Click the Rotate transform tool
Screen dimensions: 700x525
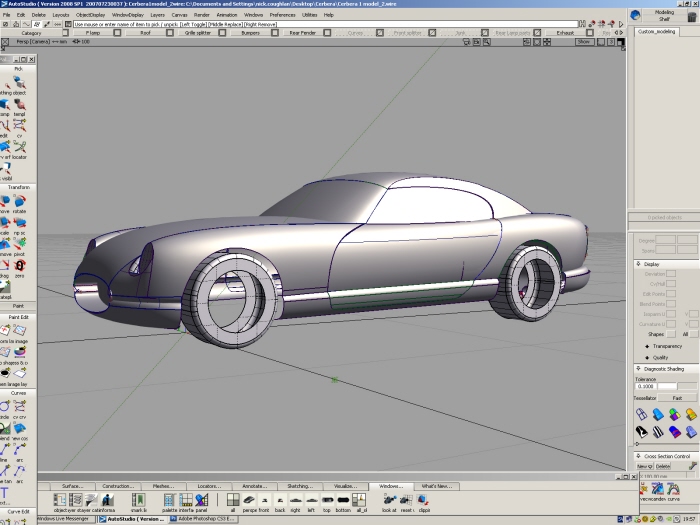point(20,201)
